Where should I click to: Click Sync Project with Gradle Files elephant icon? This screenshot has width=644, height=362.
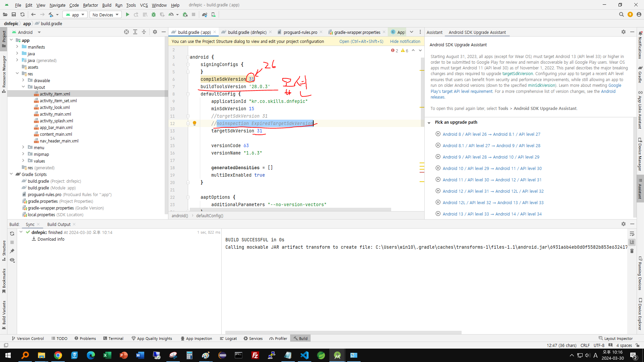(205, 14)
